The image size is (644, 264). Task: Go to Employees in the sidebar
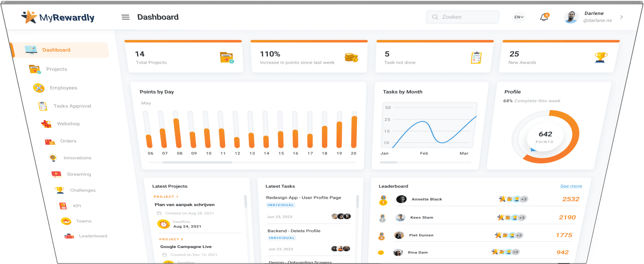(63, 88)
